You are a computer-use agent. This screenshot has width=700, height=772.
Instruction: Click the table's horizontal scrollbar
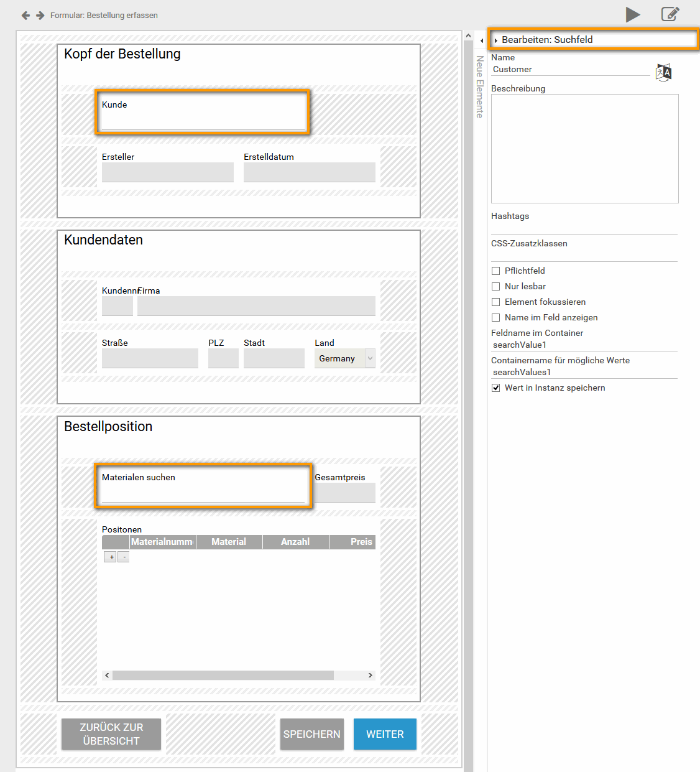(x=224, y=675)
